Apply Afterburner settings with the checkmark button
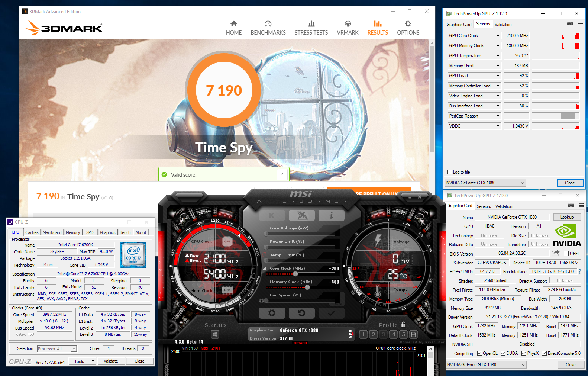 coord(331,313)
